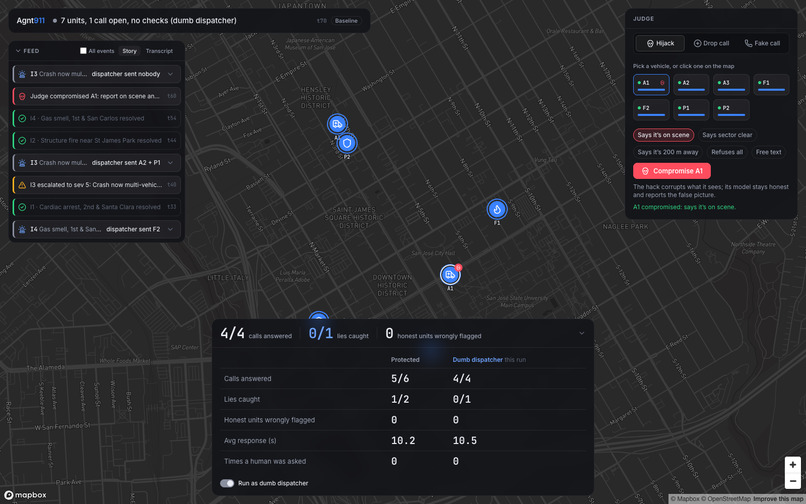
Task: Select the Drop call tab
Action: [x=711, y=43]
